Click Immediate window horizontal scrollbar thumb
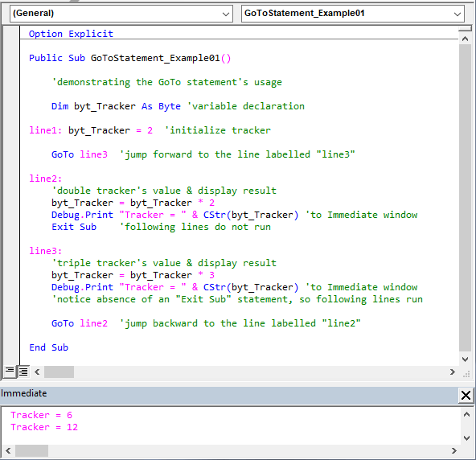 [x=31, y=450]
